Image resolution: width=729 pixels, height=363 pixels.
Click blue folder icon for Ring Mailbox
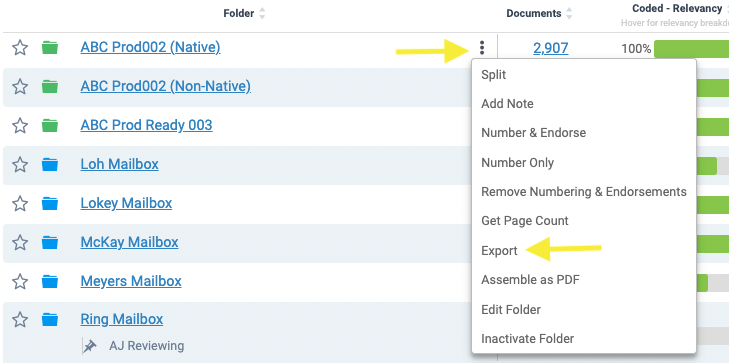[50, 320]
